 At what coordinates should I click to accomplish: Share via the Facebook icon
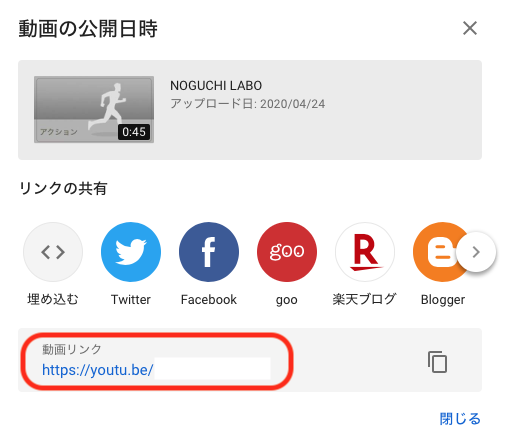tap(209, 252)
